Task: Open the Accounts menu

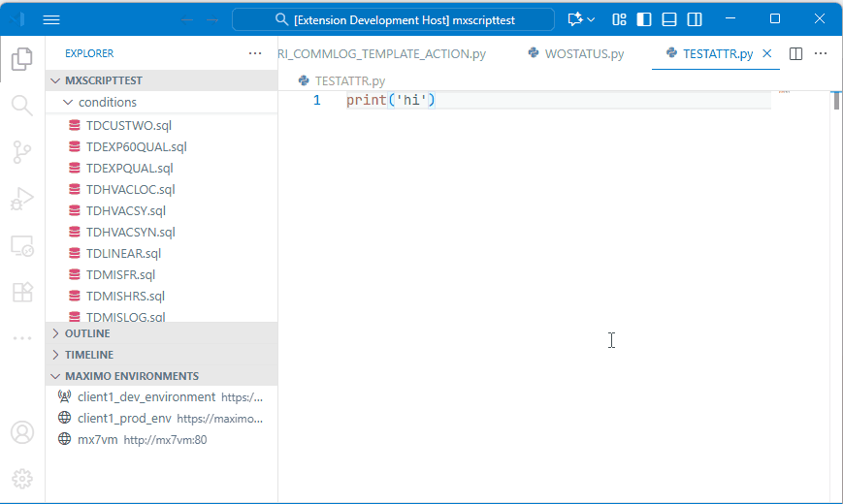Action: (22, 432)
